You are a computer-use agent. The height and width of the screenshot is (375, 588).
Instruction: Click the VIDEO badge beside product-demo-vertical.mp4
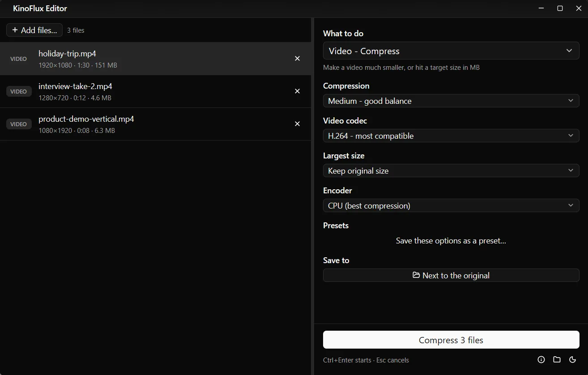[19, 124]
